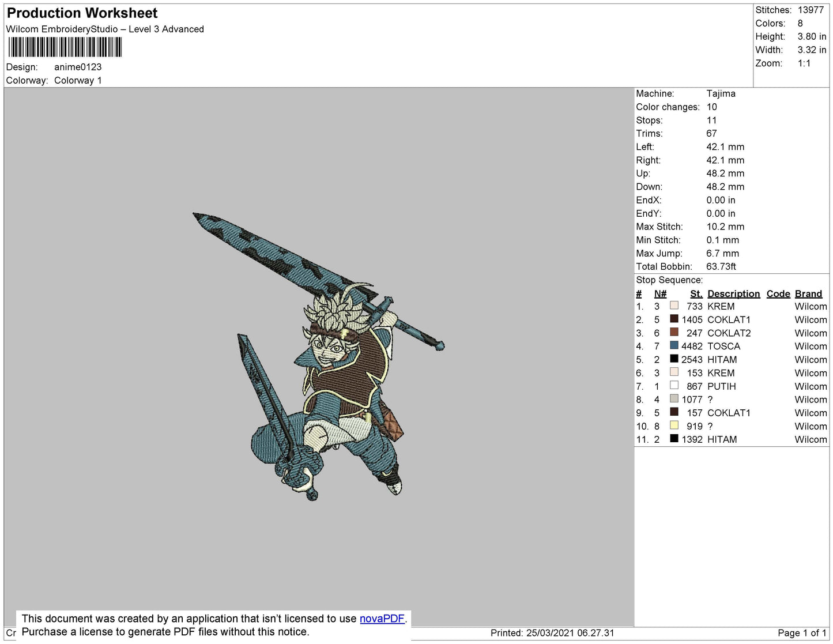Select the HITAM swatch with 2543 stitches
This screenshot has height=644, width=833.
[674, 359]
